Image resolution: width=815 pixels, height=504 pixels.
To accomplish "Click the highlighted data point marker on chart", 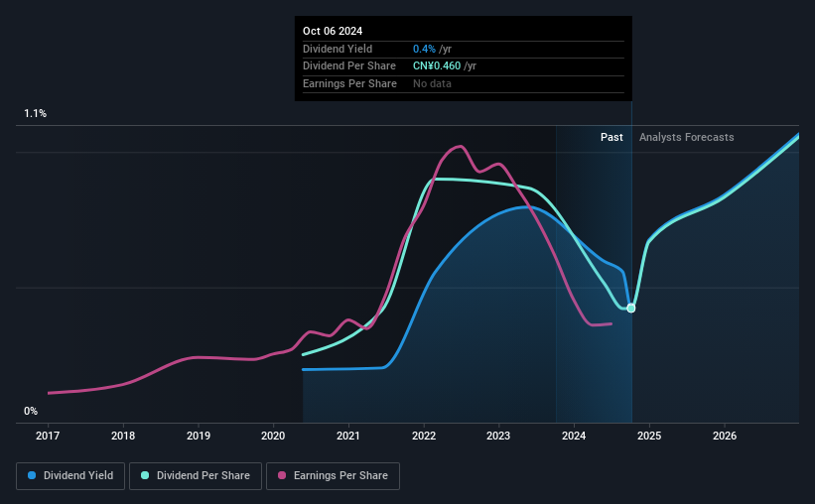I will click(x=631, y=309).
